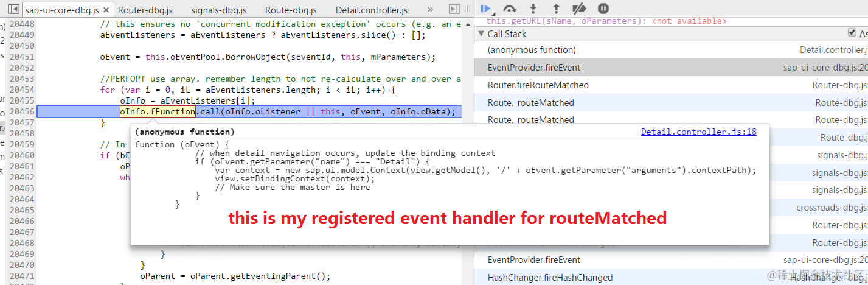
Task: Select the highlighted EventProvider.fireEvent stack frame
Action: click(671, 67)
